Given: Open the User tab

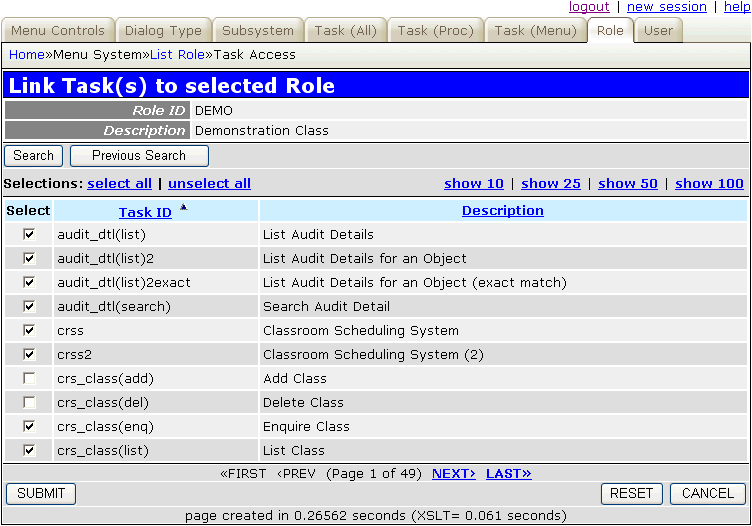Looking at the screenshot, I should click(x=658, y=30).
